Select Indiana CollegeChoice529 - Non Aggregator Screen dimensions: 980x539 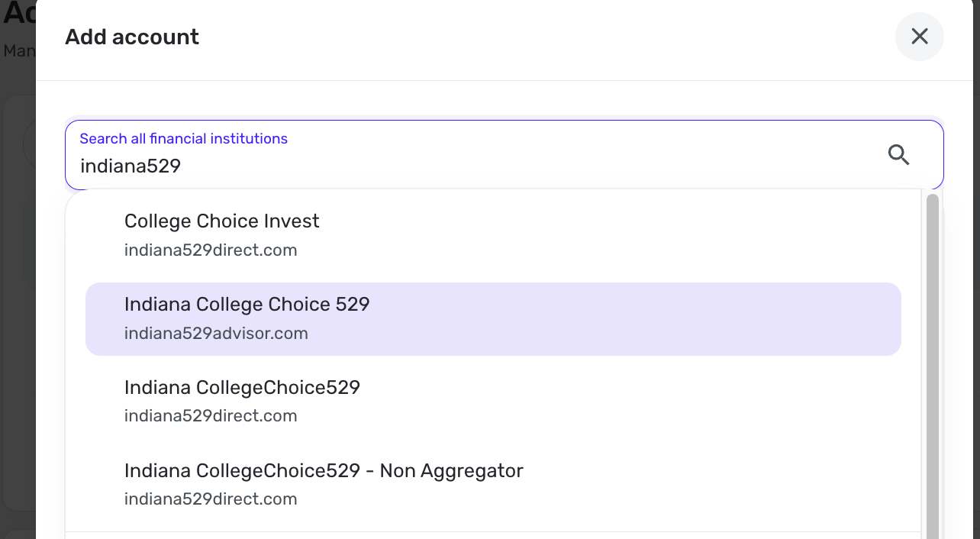pos(493,485)
